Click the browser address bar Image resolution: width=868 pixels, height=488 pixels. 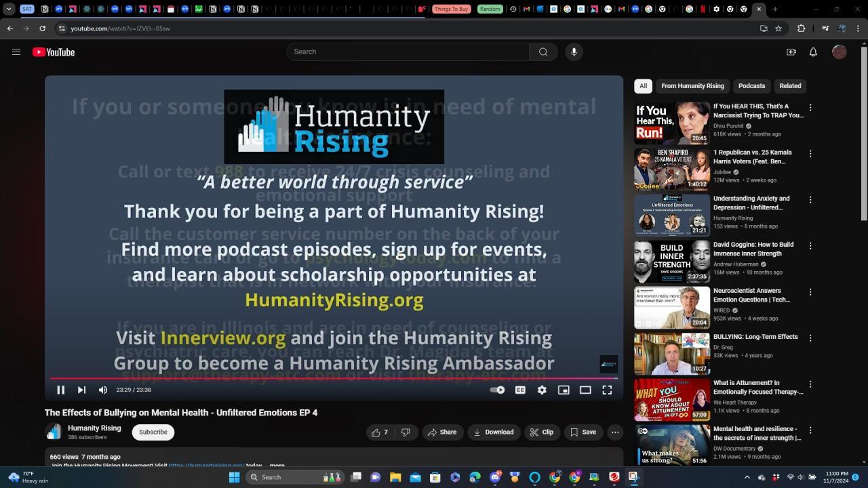pos(407,28)
